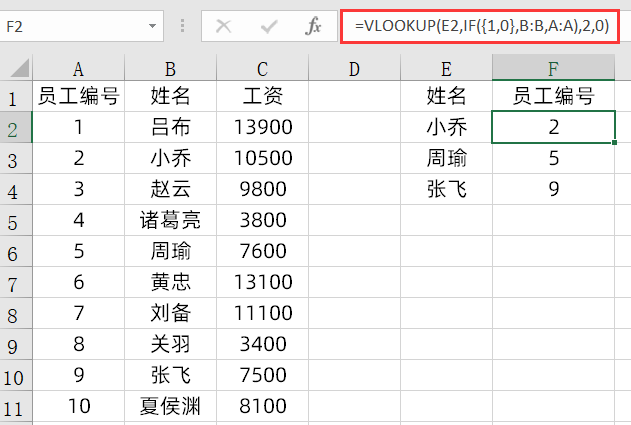Click cell containing 赵云
Image resolution: width=631 pixels, height=425 pixels.
[171, 189]
